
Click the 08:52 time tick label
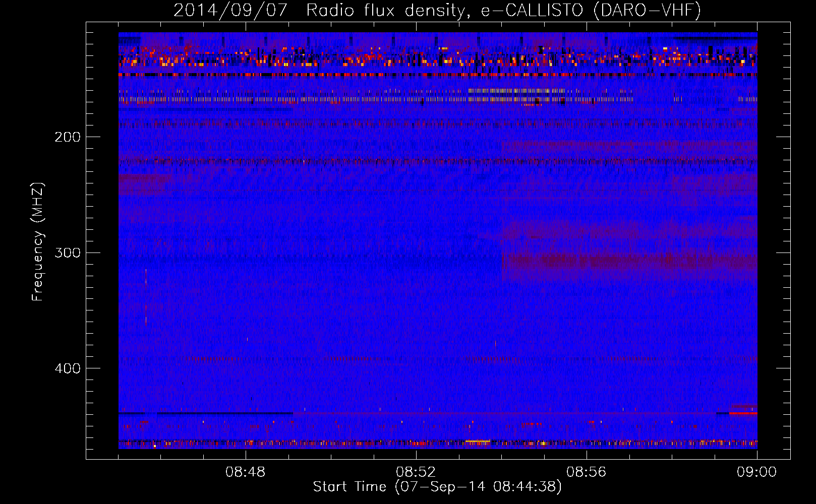point(416,472)
